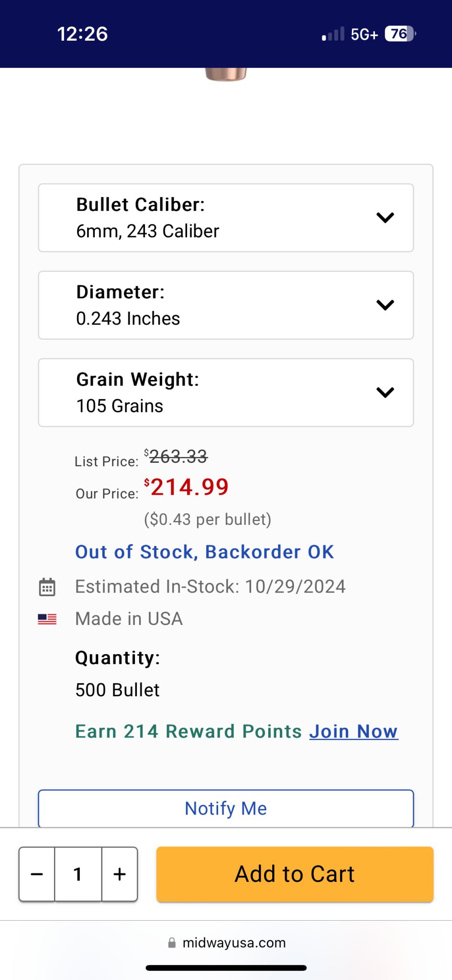Tap the calendar icon beside Estimated In-Stock
452x980 pixels.
(x=47, y=587)
